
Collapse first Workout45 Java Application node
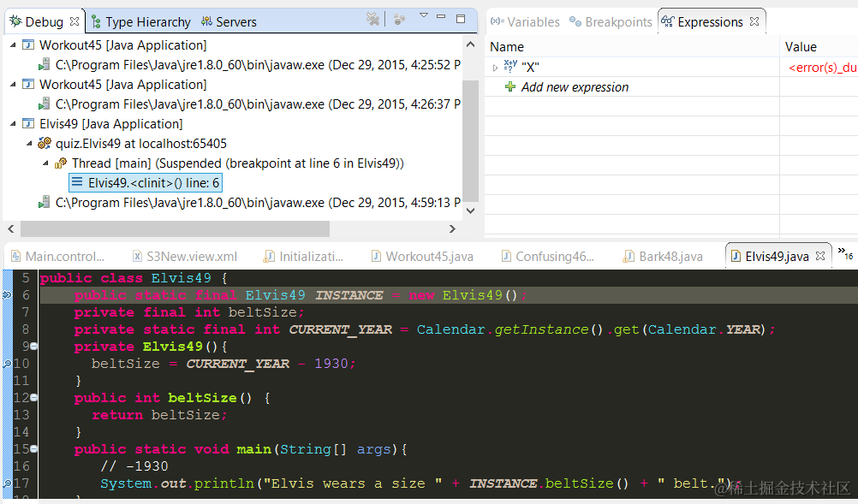pos(13,44)
